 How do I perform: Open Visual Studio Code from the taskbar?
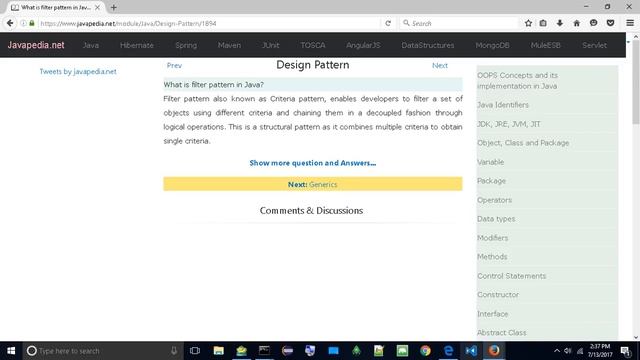tap(471, 351)
